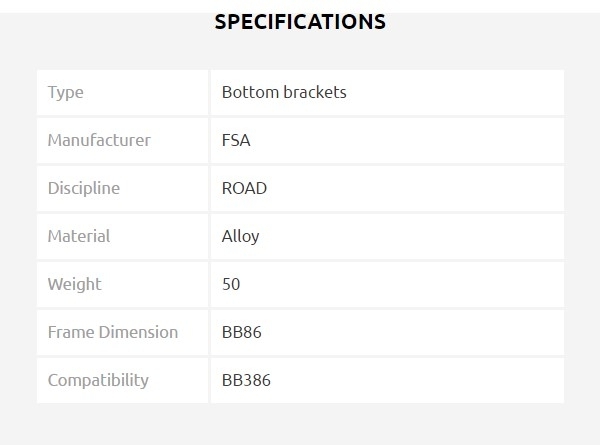Image resolution: width=600 pixels, height=445 pixels.
Task: Select the BB86 frame dimension value
Action: click(242, 332)
